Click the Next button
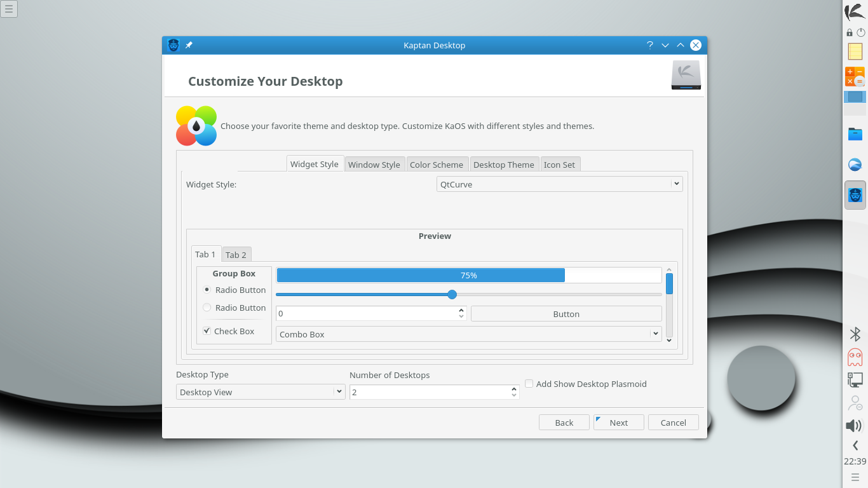This screenshot has width=868, height=488. pos(619,423)
